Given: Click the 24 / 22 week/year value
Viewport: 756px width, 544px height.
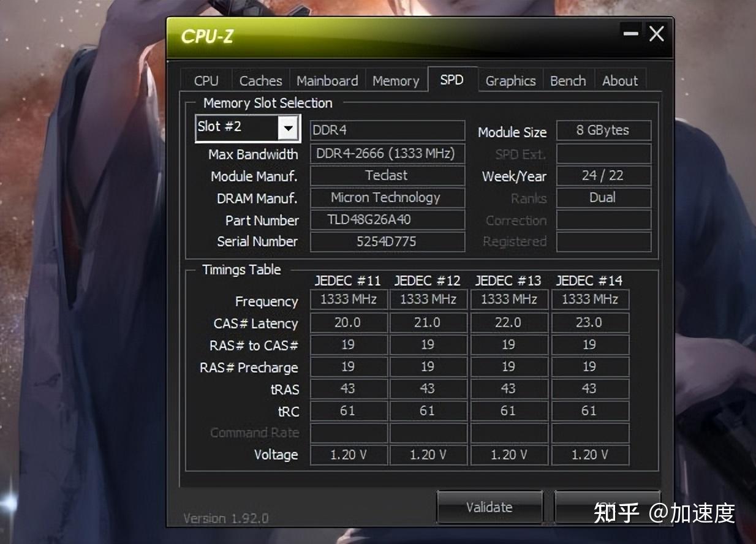Looking at the screenshot, I should (x=603, y=175).
